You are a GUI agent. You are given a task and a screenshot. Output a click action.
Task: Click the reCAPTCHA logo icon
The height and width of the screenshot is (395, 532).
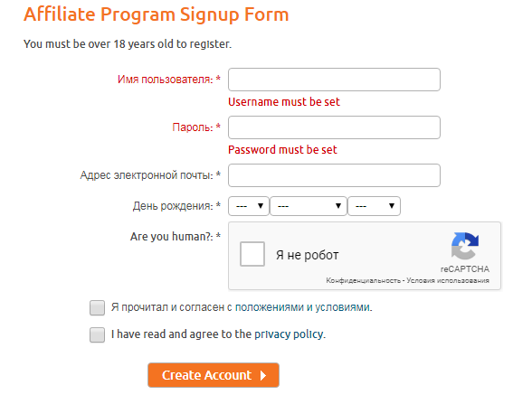[x=464, y=246]
